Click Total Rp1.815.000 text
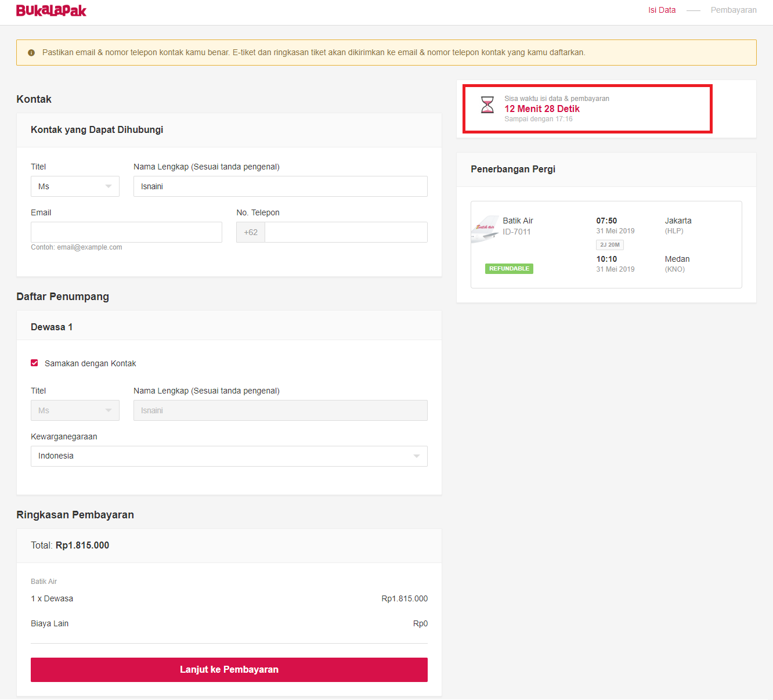 (70, 545)
